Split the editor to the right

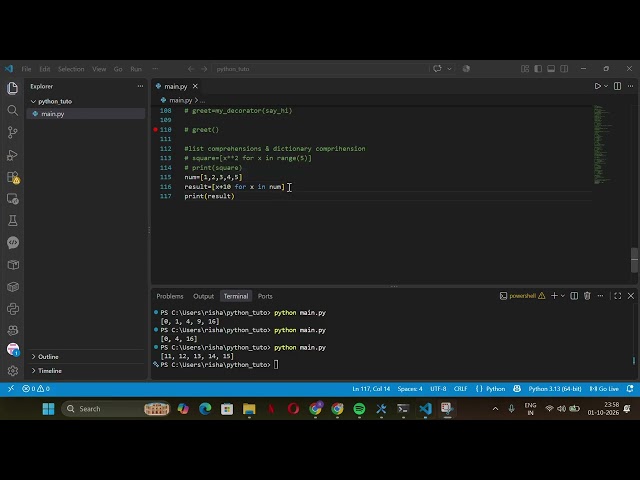click(617, 86)
